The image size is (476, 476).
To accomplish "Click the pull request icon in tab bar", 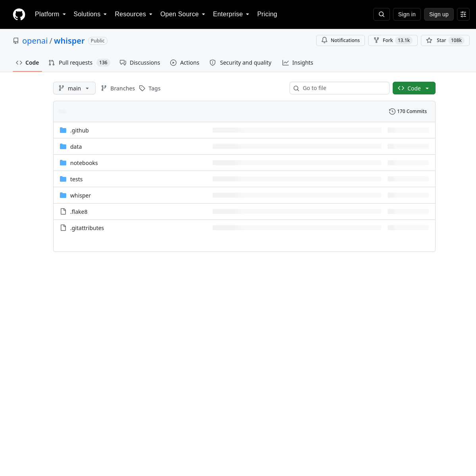I will coord(52,63).
